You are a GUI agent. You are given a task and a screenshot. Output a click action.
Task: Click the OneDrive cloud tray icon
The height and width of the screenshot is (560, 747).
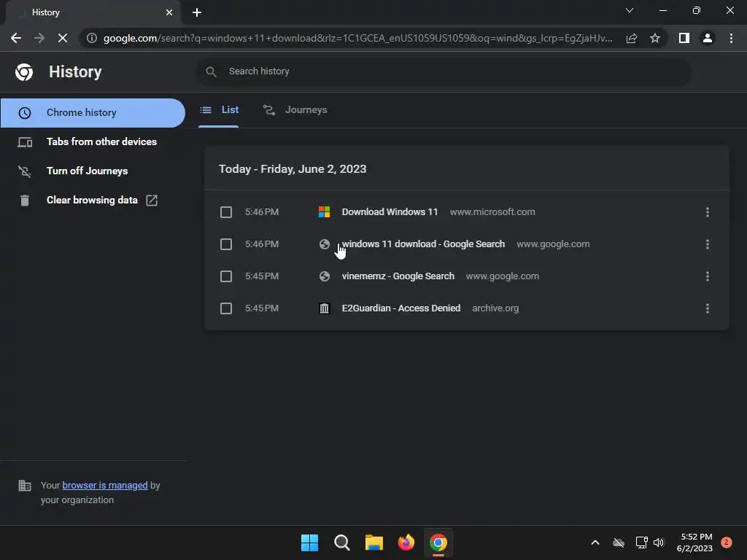(619, 542)
